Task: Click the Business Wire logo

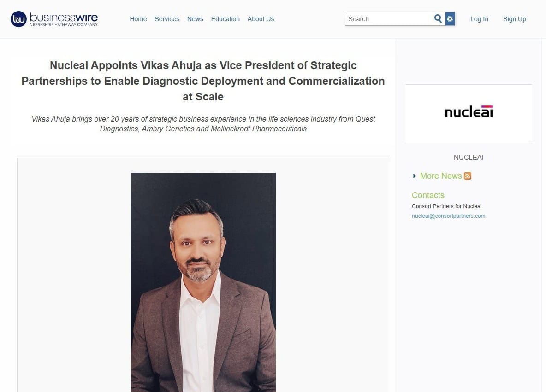Action: pyautogui.click(x=54, y=19)
